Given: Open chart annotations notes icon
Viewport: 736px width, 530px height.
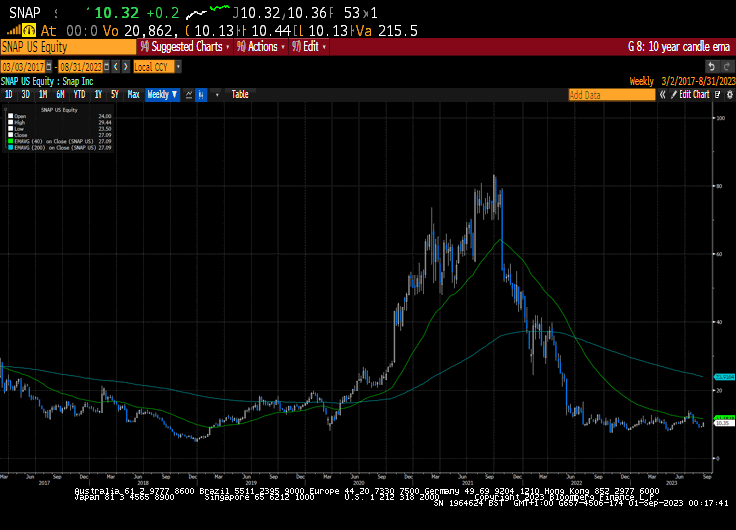Looking at the screenshot, I should pos(718,95).
